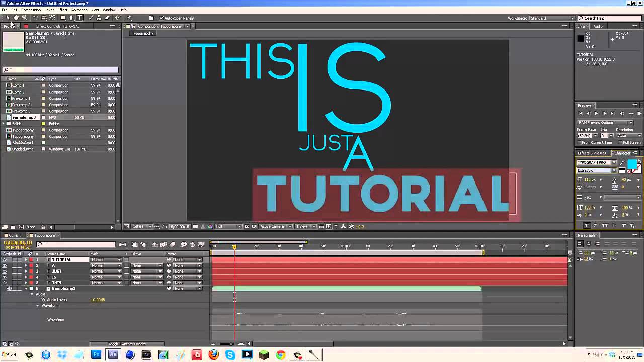Select the Horizontal Type tool
Image resolution: width=644 pixels, height=362 pixels.
click(79, 18)
